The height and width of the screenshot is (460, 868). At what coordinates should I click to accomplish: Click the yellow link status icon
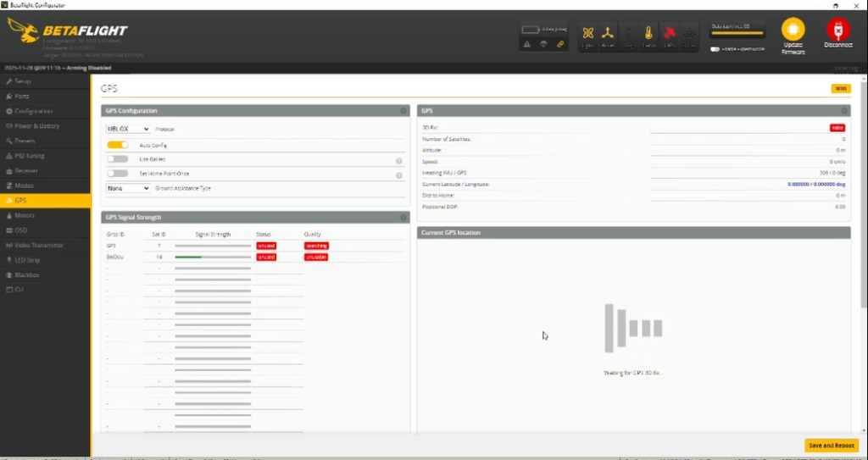pyautogui.click(x=560, y=44)
